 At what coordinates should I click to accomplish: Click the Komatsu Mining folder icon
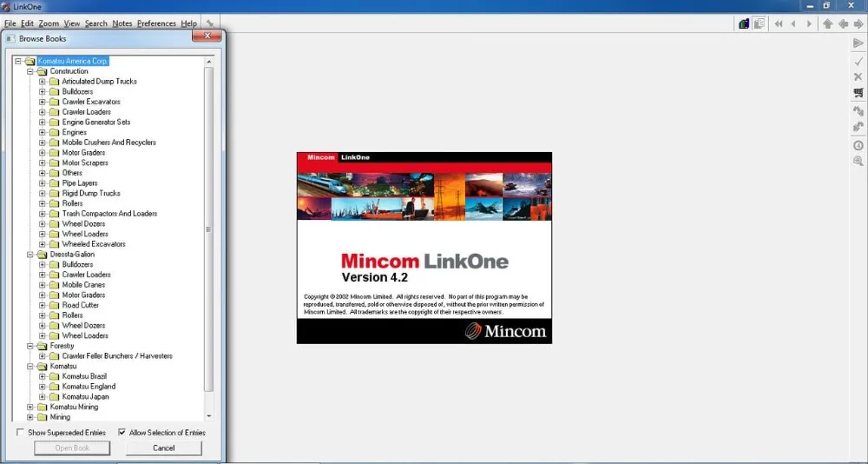pos(42,407)
